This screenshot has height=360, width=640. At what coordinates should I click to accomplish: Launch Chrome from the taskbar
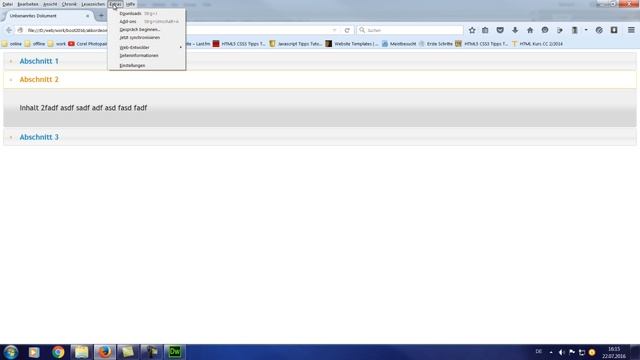click(58, 352)
